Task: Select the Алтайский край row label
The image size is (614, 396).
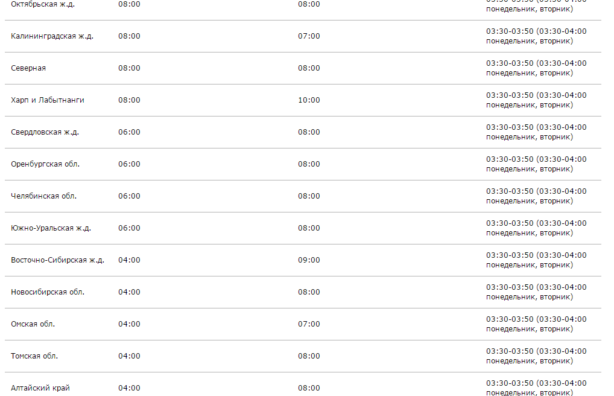Action: 40,388
